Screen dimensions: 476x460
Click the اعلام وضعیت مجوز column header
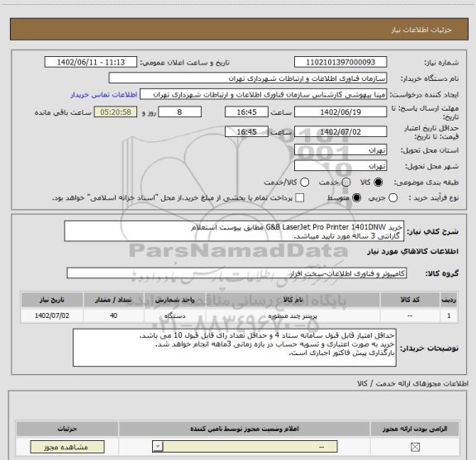click(x=245, y=429)
